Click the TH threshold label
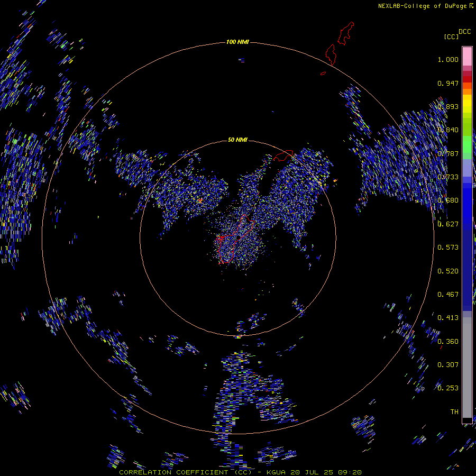Screen dimensions: 476x476 tap(454, 412)
